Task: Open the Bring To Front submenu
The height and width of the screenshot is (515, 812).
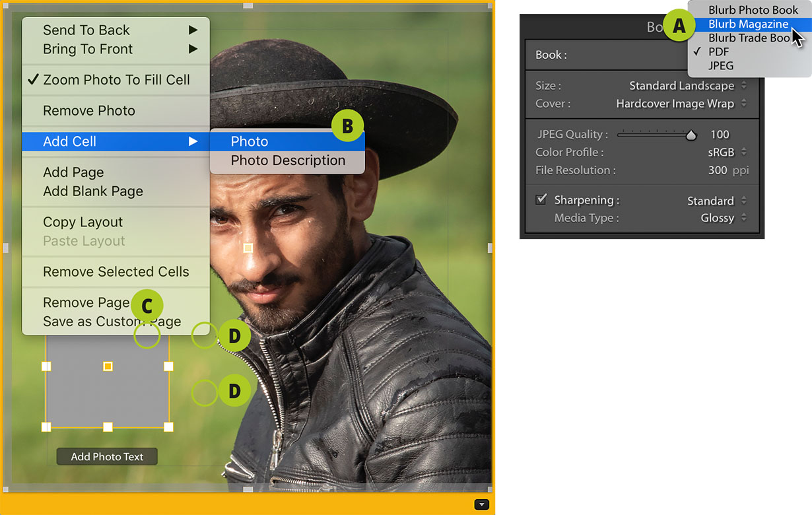Action: pyautogui.click(x=116, y=50)
